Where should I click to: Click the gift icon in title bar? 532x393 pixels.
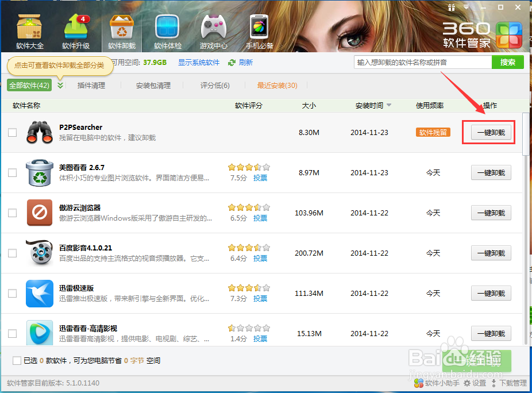pyautogui.click(x=451, y=7)
